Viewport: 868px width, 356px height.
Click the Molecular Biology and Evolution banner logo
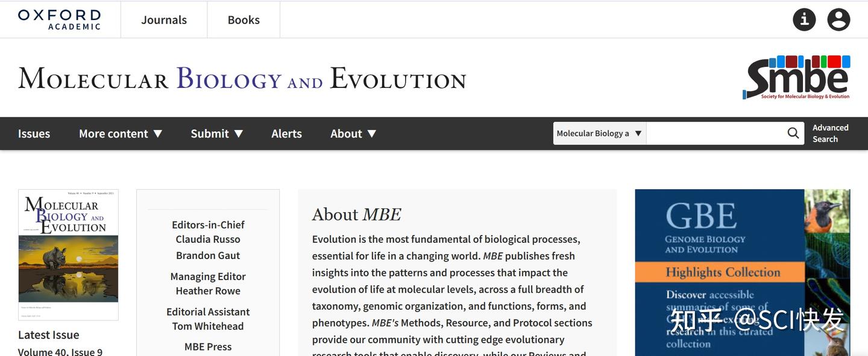coord(242,78)
